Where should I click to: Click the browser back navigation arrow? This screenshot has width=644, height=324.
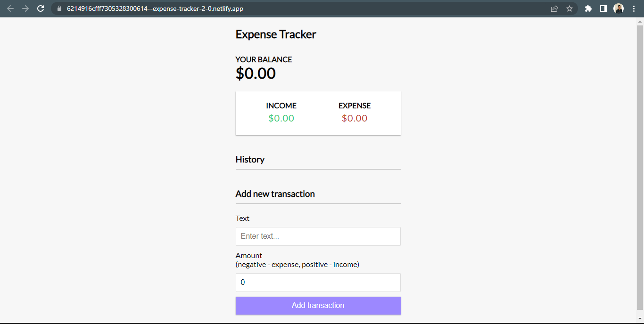[10, 8]
